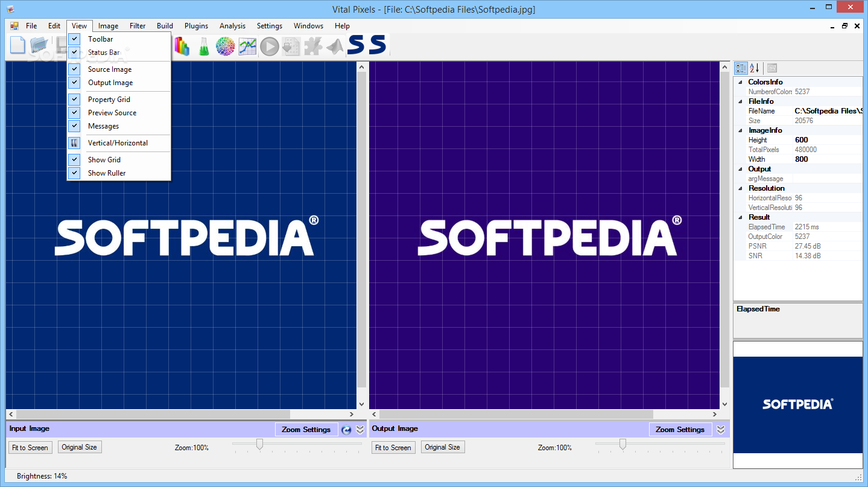Click the MATLAB-style surface icon
This screenshot has height=487, width=868.
tap(335, 46)
